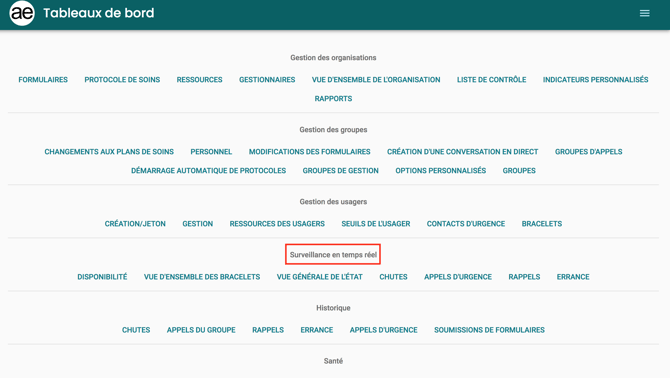This screenshot has width=670, height=378.
Task: Open Liste de contrôle
Action: click(491, 80)
